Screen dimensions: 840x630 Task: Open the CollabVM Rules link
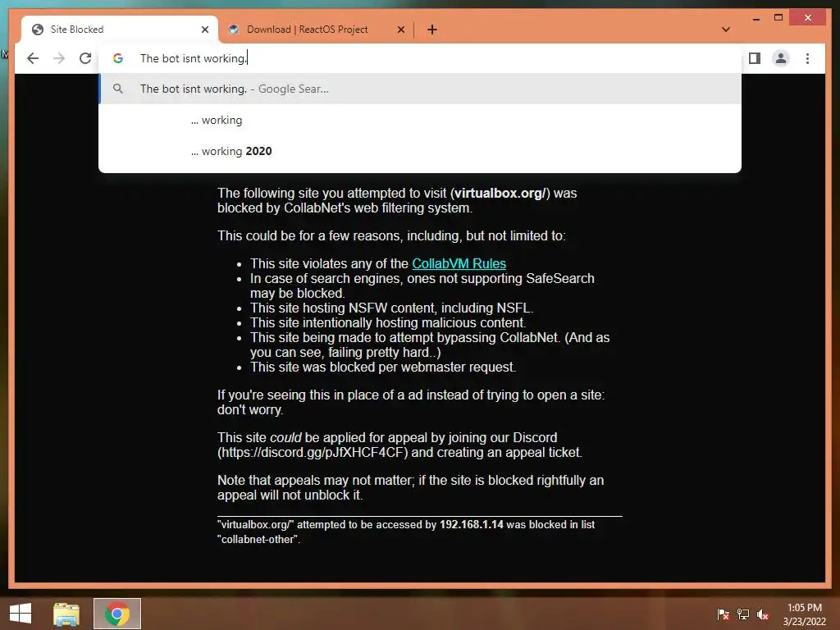pyautogui.click(x=459, y=263)
